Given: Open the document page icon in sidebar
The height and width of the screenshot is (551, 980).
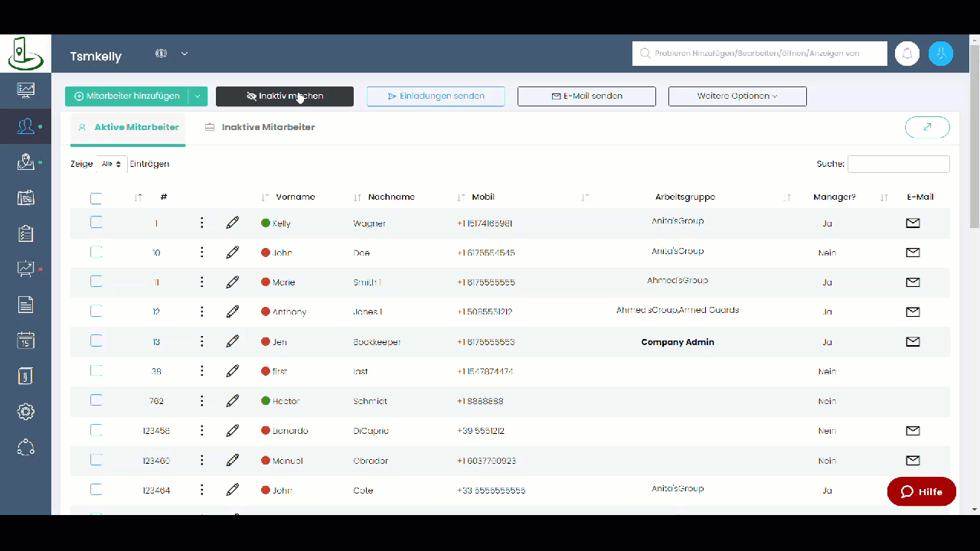Looking at the screenshot, I should tap(25, 305).
